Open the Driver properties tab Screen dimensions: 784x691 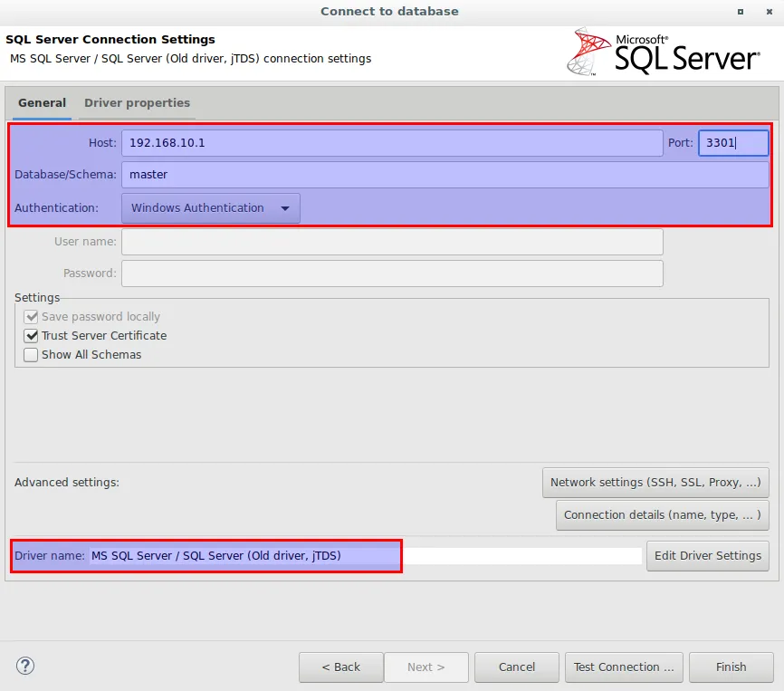137,103
